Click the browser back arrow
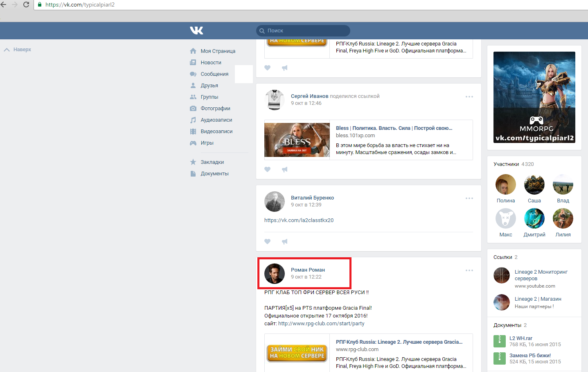The width and height of the screenshot is (588, 372). click(4, 5)
